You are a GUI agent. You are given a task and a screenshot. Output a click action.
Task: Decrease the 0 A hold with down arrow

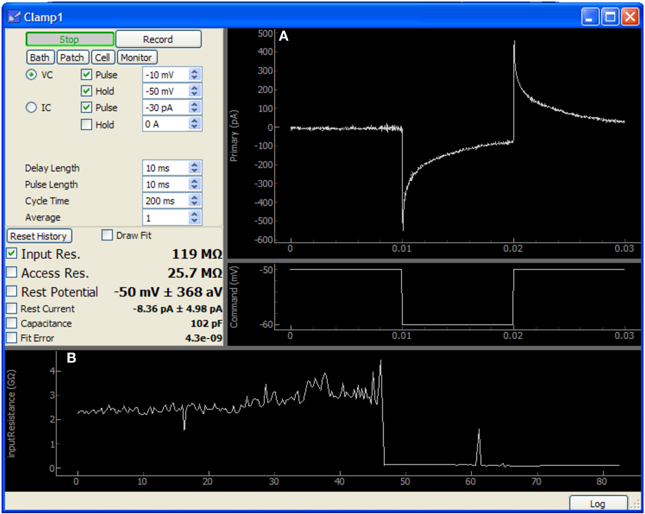195,127
